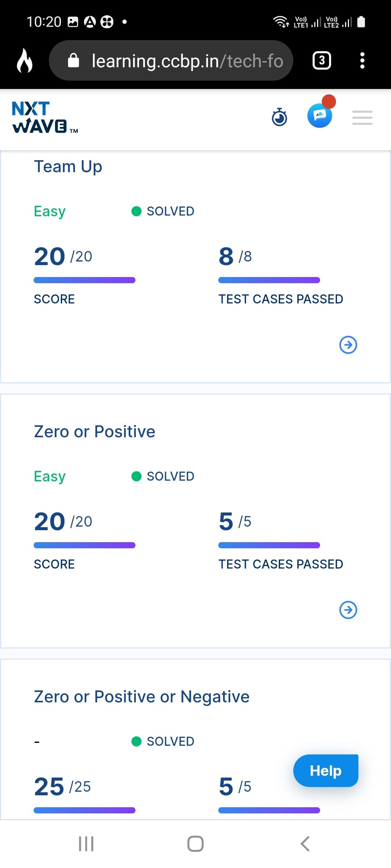
Task: Tap Android home navigation button
Action: tap(195, 844)
